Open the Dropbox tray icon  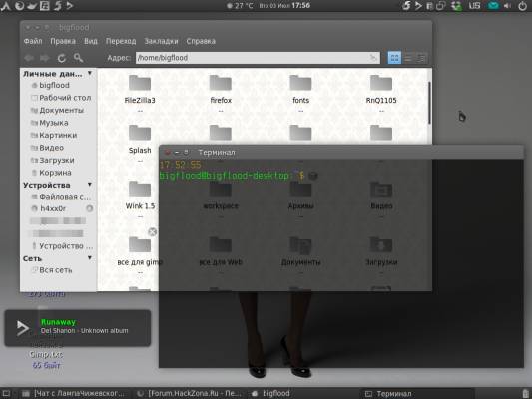[456, 5]
